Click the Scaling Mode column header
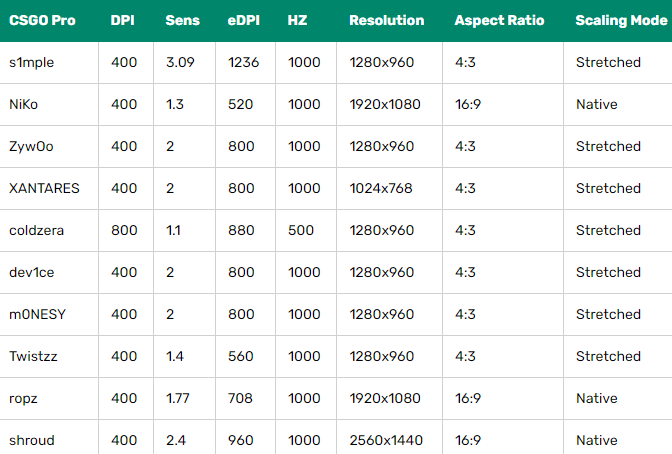Screen dimensions: 672x454 (x=620, y=20)
